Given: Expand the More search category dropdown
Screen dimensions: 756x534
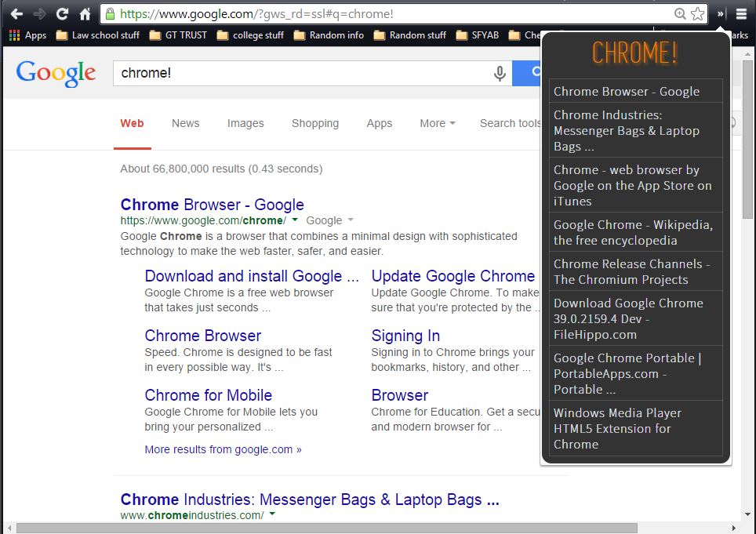Looking at the screenshot, I should click(438, 123).
